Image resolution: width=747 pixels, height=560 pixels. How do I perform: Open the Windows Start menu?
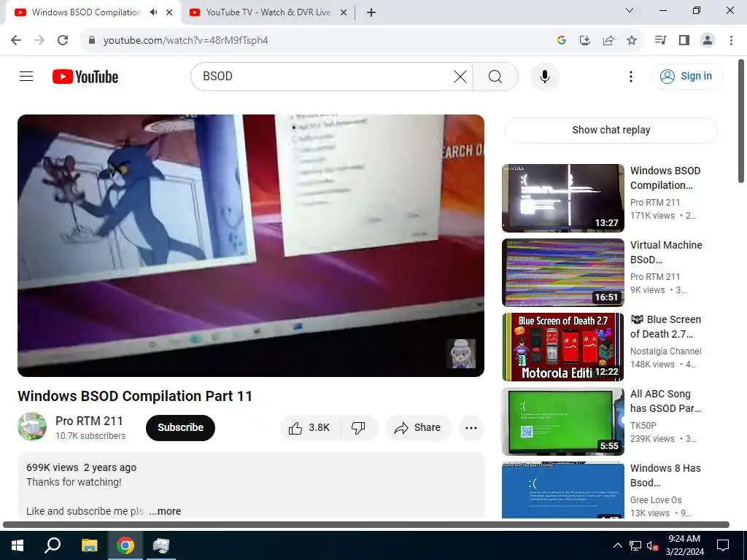click(x=18, y=545)
